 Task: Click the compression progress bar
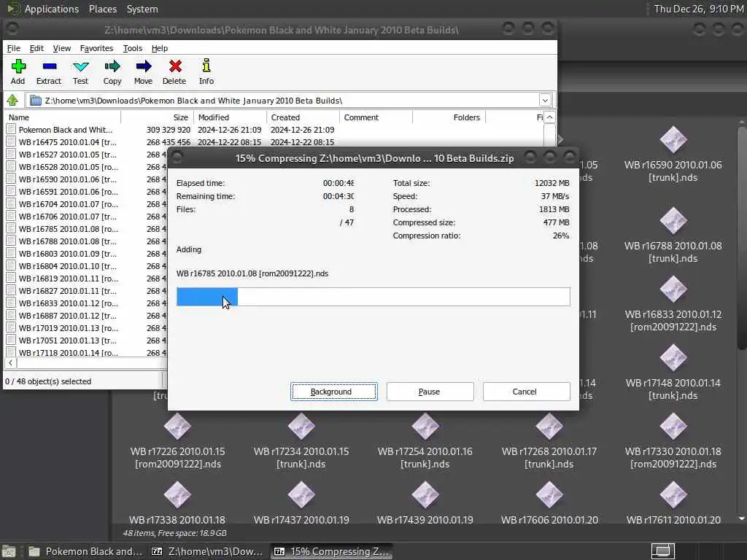coord(373,297)
